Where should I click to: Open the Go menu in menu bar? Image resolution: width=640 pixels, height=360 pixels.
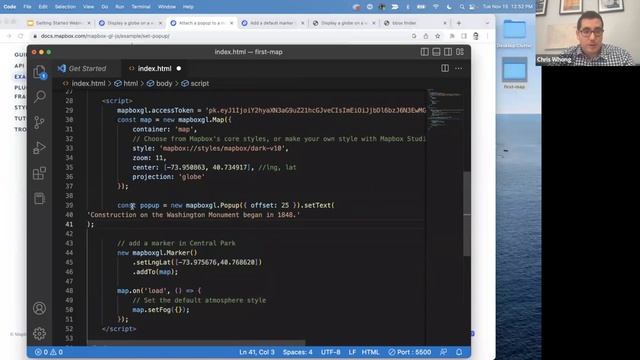(x=105, y=7)
